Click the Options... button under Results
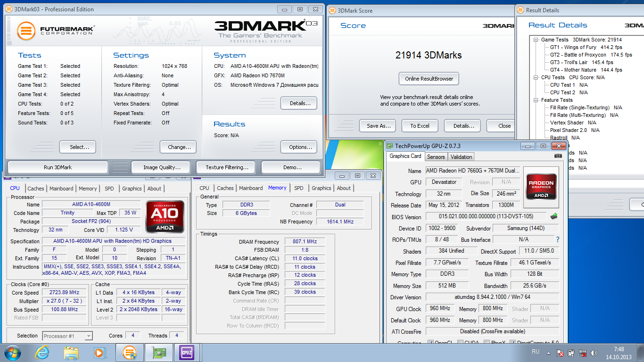The height and width of the screenshot is (362, 644). (299, 147)
